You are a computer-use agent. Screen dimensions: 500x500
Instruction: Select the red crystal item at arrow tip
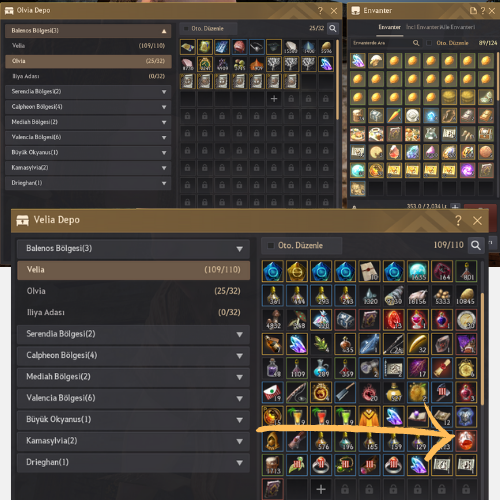[x=466, y=441]
